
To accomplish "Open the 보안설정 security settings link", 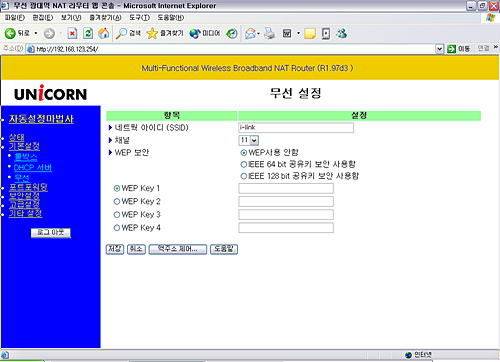I will 24,196.
